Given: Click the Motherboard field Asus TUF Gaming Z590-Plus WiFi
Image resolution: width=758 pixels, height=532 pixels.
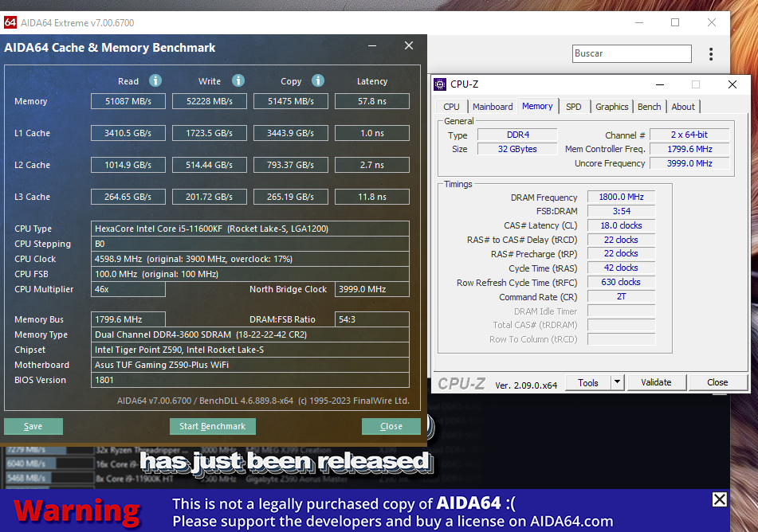Looking at the screenshot, I should tap(250, 365).
